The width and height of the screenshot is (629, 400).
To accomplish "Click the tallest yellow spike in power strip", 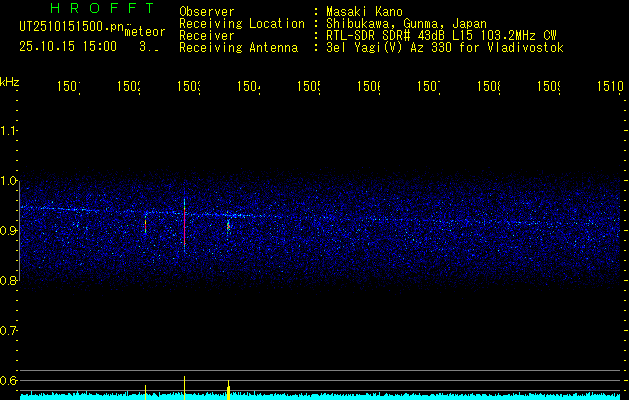I will click(184, 386).
